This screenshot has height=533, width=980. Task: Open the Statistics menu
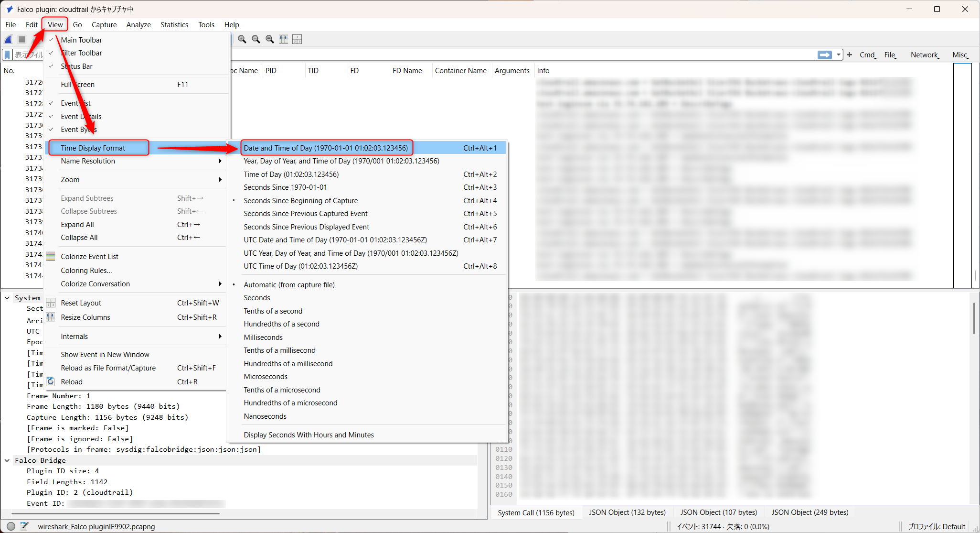click(174, 25)
